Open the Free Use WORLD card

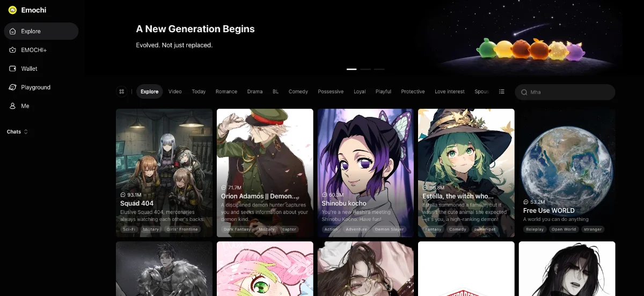click(x=567, y=173)
